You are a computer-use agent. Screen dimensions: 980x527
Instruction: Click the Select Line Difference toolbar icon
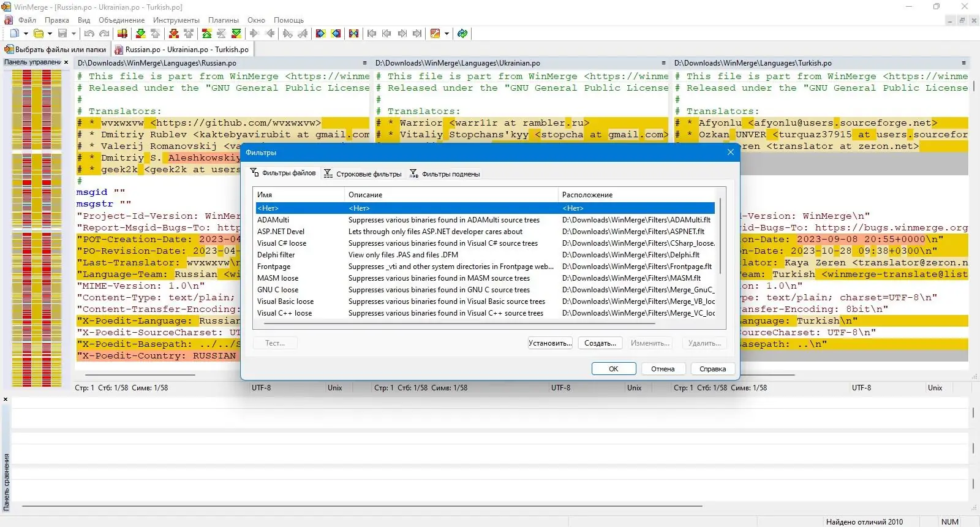point(122,34)
